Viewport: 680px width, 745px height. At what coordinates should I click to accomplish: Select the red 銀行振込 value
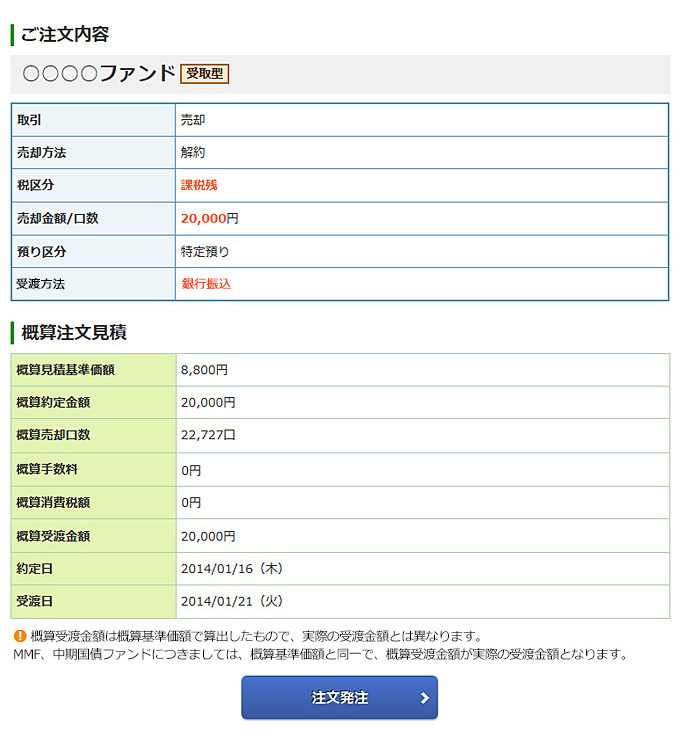206,284
